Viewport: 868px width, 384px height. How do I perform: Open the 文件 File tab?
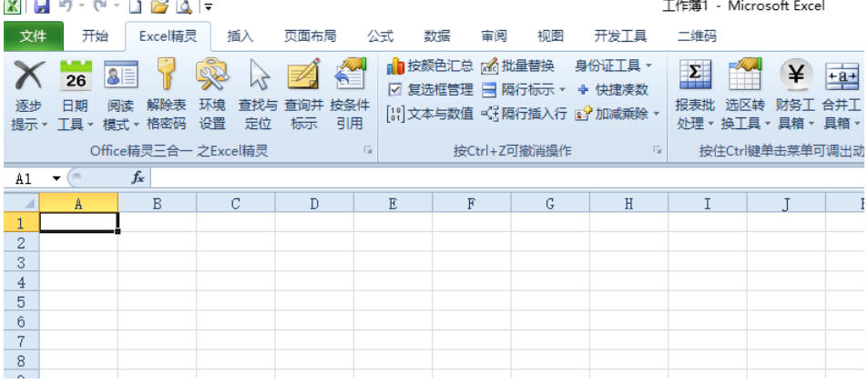click(34, 36)
